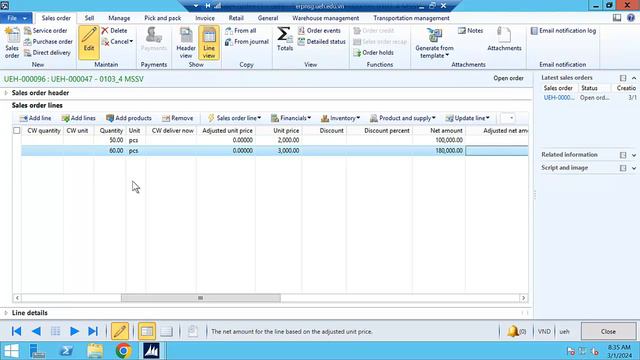640x360 pixels.
Task: Open Notes
Action: 470,31
